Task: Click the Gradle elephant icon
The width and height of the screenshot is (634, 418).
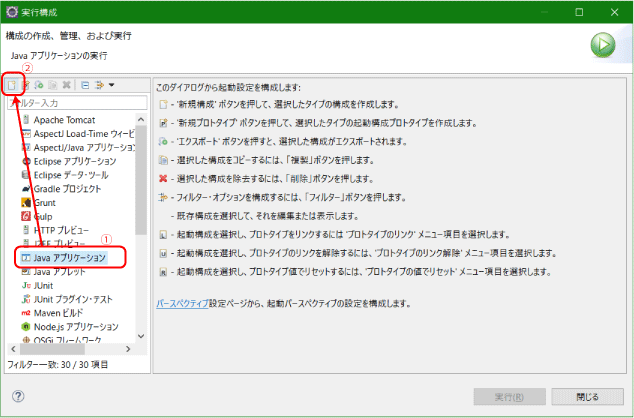Action: pyautogui.click(x=26, y=189)
